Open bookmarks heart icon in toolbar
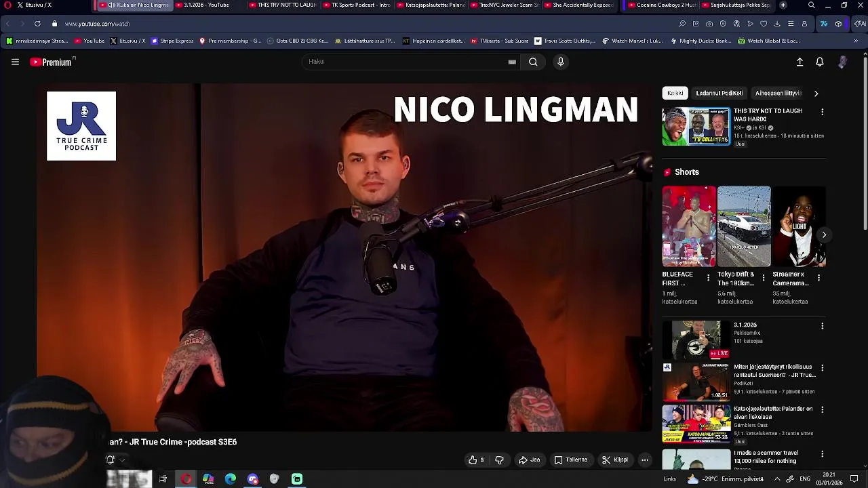The width and height of the screenshot is (868, 488). pyautogui.click(x=764, y=24)
